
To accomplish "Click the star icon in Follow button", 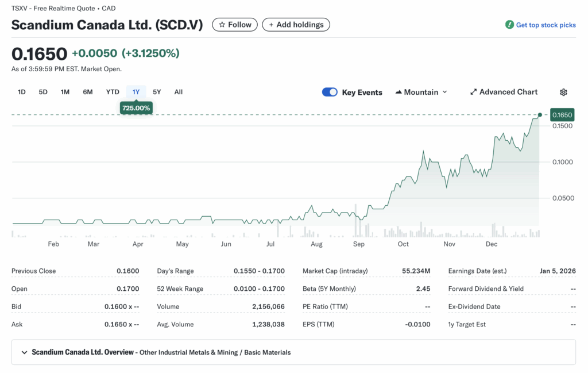I will pyautogui.click(x=221, y=25).
